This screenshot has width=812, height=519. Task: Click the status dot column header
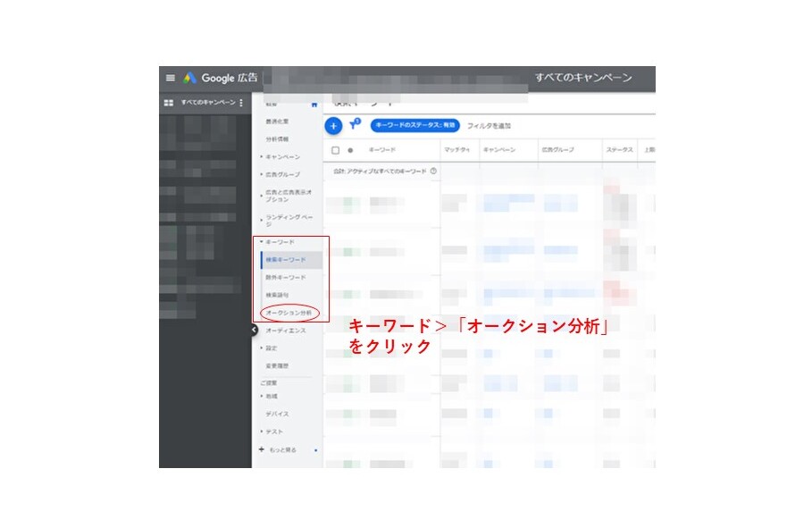(350, 150)
